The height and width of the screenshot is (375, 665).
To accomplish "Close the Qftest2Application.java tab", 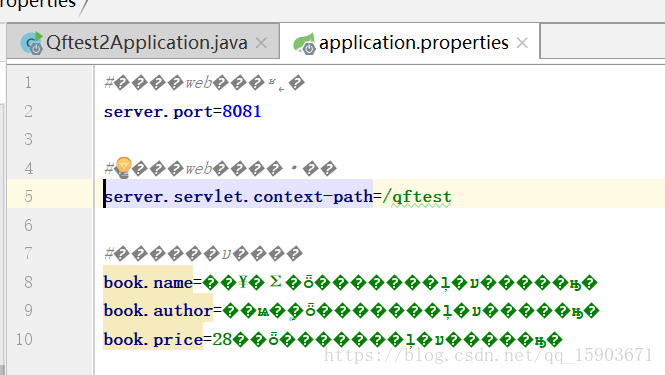I will pyautogui.click(x=262, y=43).
